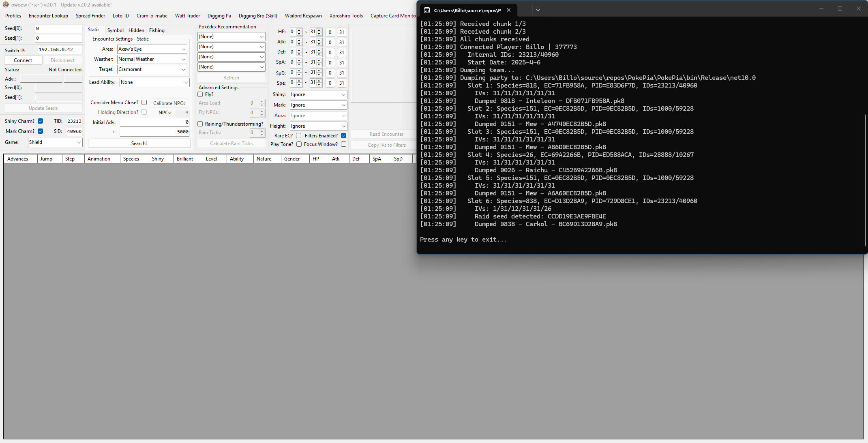Screen dimensions: 868x443
Task: Sort results by Advances column header
Action: click(x=20, y=159)
